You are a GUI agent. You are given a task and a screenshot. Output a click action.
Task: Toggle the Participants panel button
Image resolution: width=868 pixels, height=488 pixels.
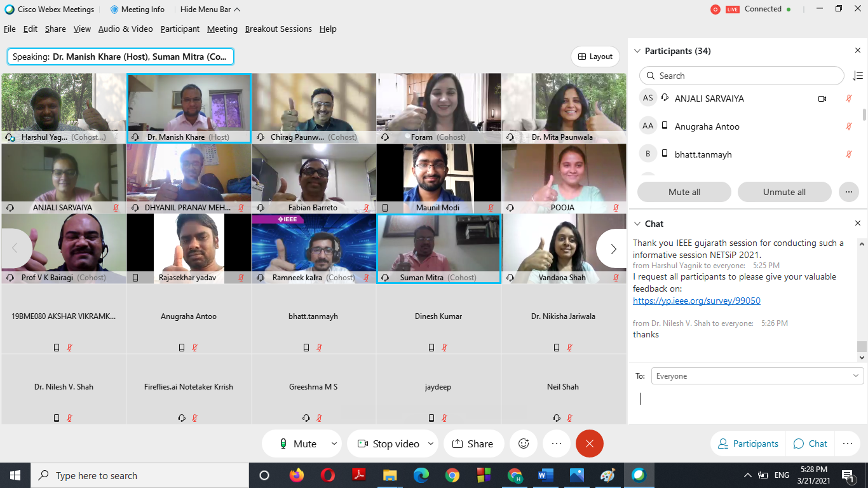[748, 444]
